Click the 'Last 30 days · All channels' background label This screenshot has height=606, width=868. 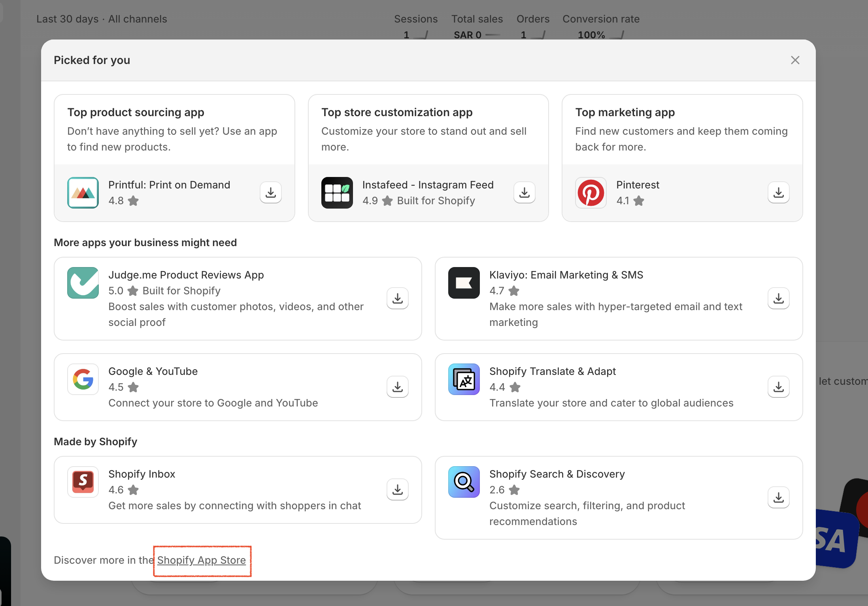(102, 19)
